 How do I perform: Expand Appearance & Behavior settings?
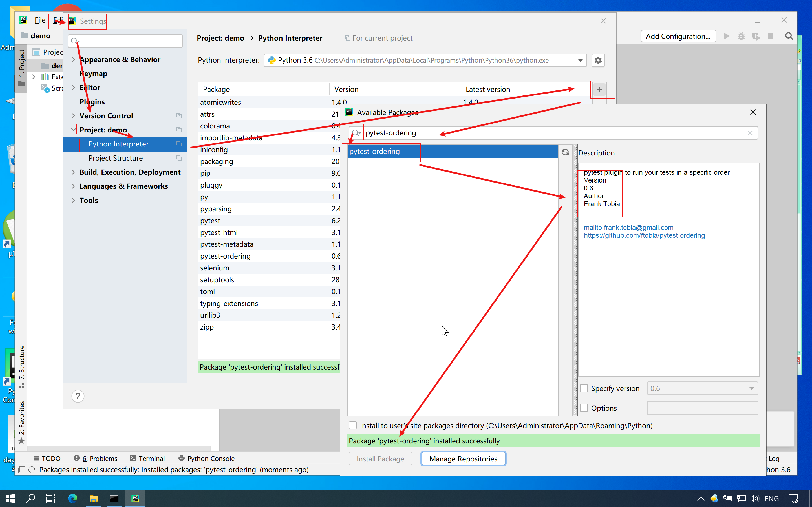[x=74, y=59]
